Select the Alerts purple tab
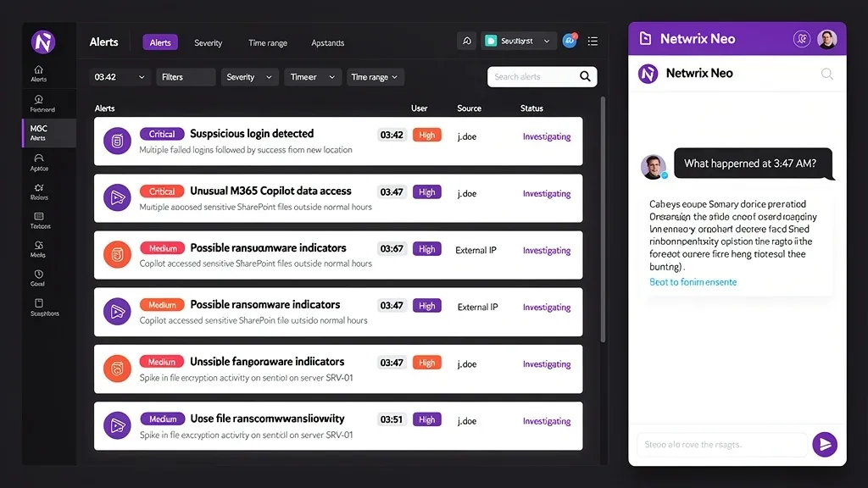This screenshot has height=488, width=868. (160, 42)
